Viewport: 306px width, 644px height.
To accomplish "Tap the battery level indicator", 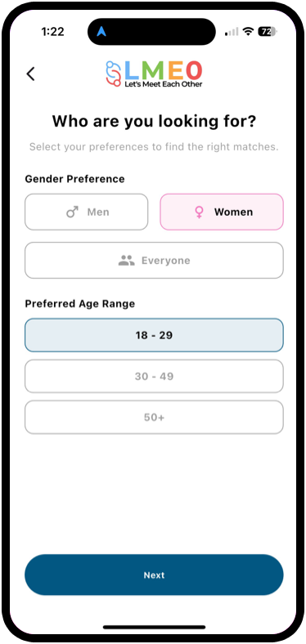I will [268, 32].
